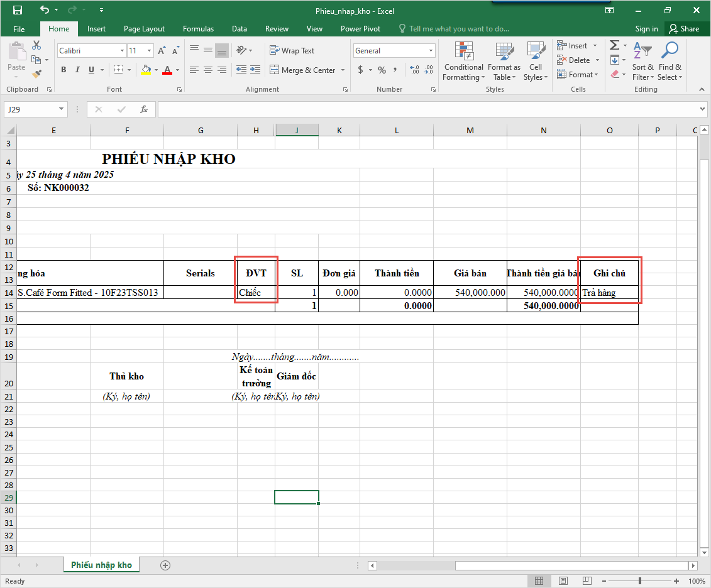This screenshot has width=711, height=588.
Task: Apply yellow fill color swatch
Action: coord(146,70)
